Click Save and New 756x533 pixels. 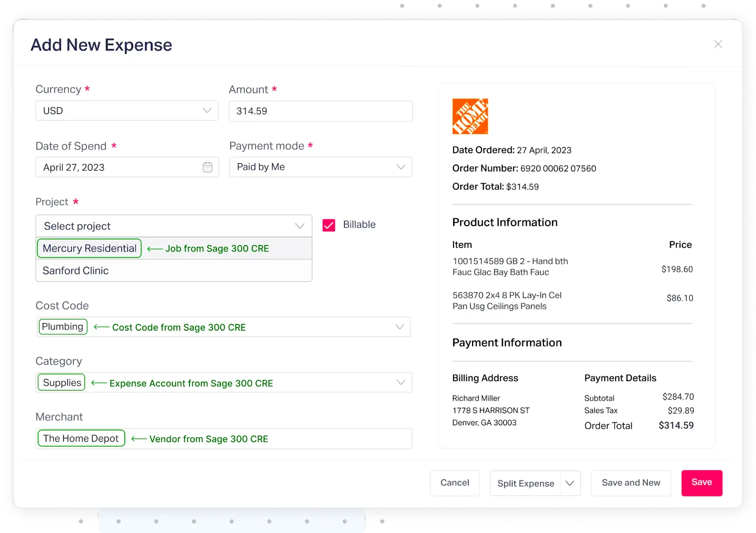click(631, 483)
